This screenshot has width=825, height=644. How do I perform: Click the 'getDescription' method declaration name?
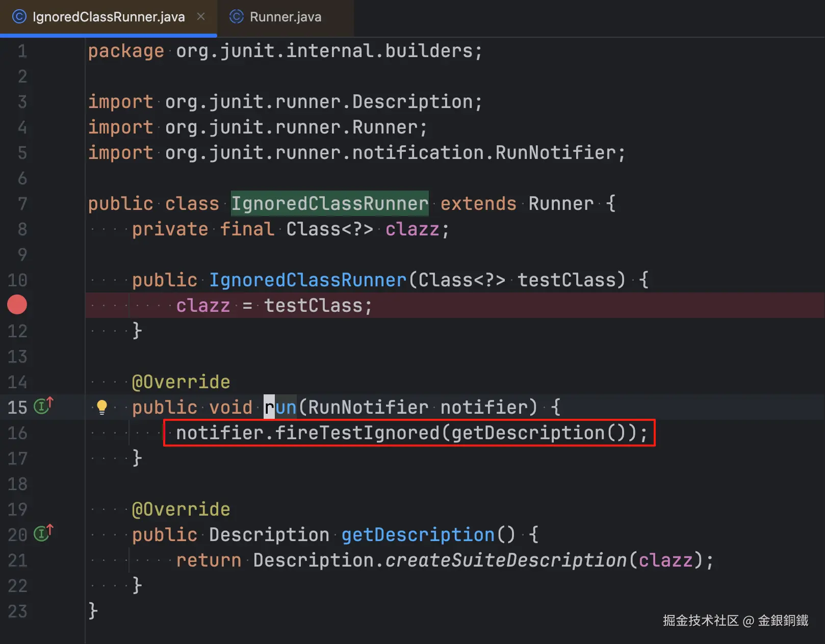418,535
